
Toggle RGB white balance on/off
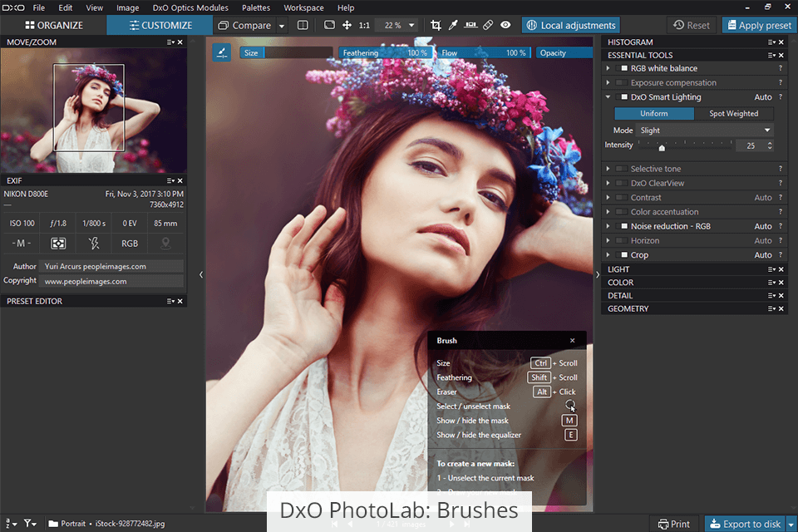622,68
